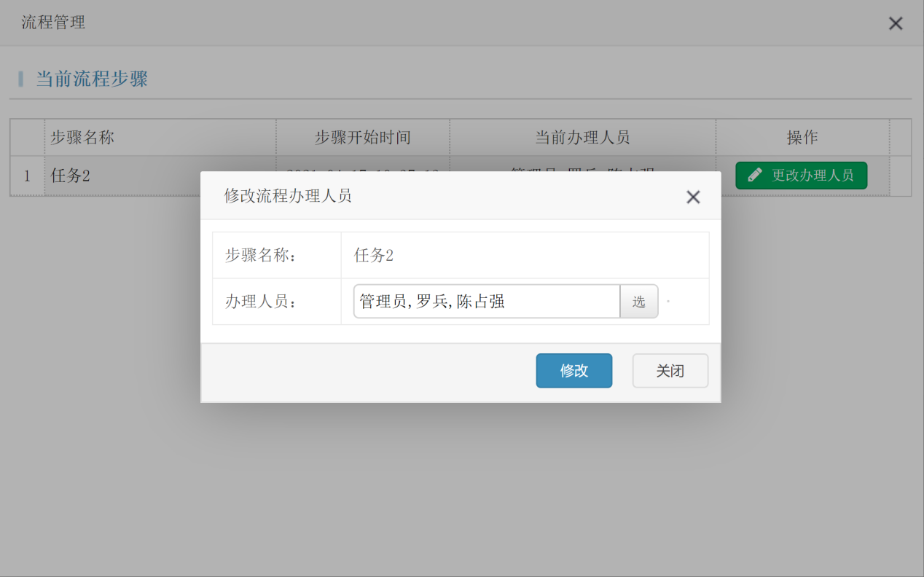Screen dimensions: 924x577
Task: Focus the 办理人员 input field
Action: tap(487, 302)
